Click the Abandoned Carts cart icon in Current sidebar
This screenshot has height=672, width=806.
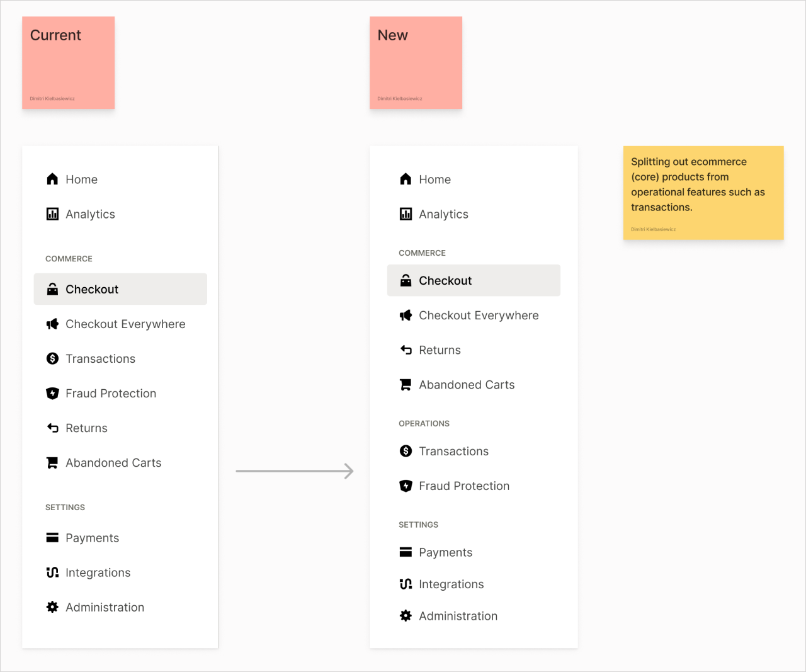(x=52, y=463)
